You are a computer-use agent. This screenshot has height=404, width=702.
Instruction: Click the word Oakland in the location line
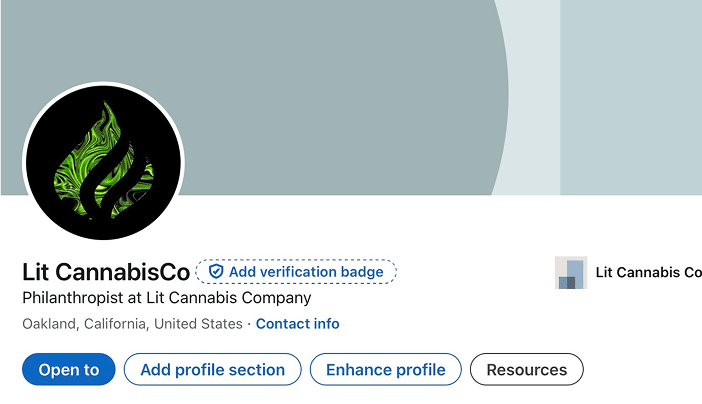49,324
